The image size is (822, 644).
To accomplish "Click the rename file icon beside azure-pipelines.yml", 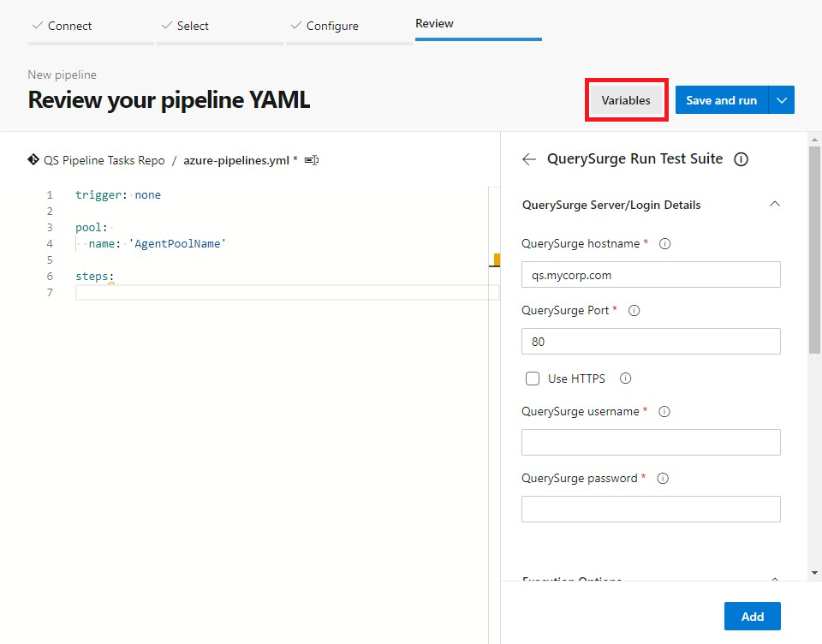I will coord(312,160).
